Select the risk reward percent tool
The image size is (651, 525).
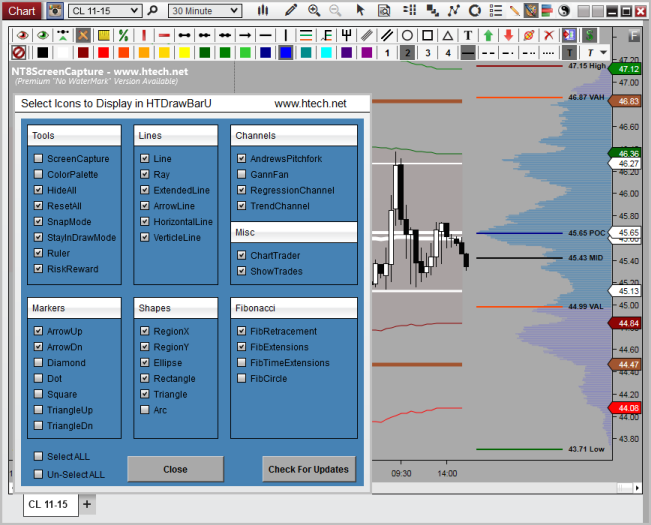[123, 35]
